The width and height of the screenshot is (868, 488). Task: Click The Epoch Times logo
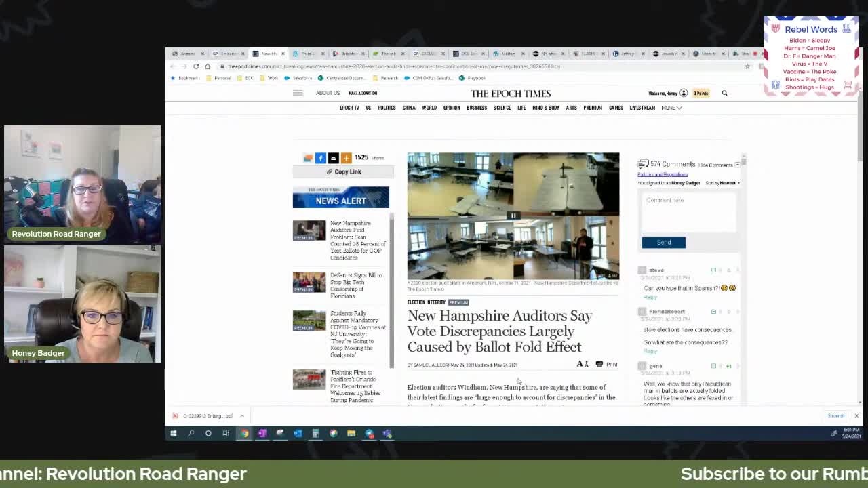(511, 94)
